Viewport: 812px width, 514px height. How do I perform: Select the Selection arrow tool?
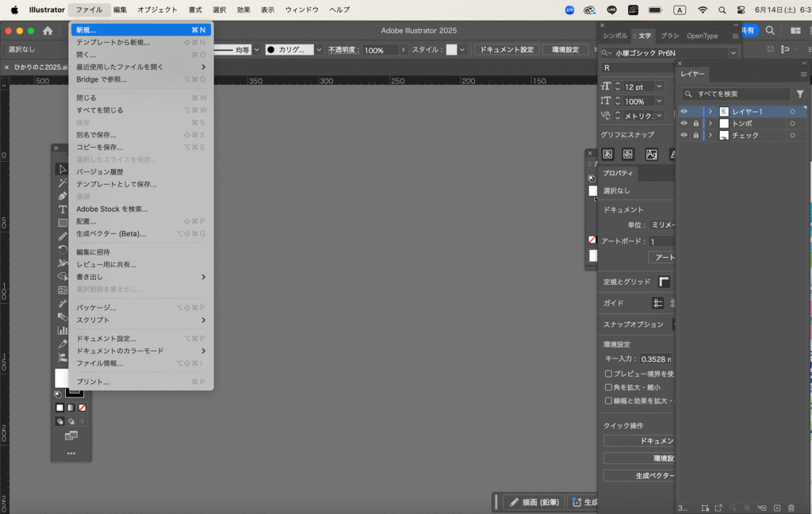pos(63,170)
